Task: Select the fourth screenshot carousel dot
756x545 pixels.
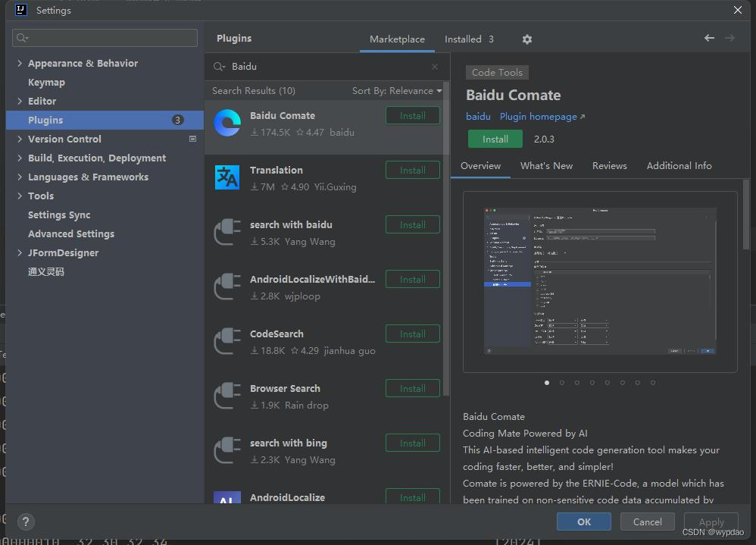Action: point(592,383)
